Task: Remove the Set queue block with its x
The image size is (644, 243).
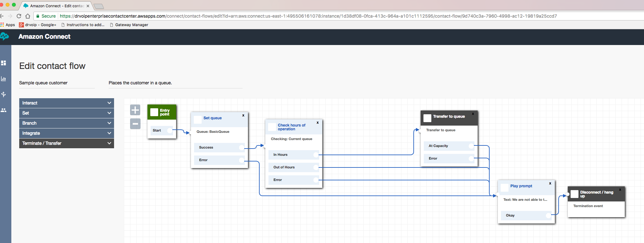Action: point(243,116)
